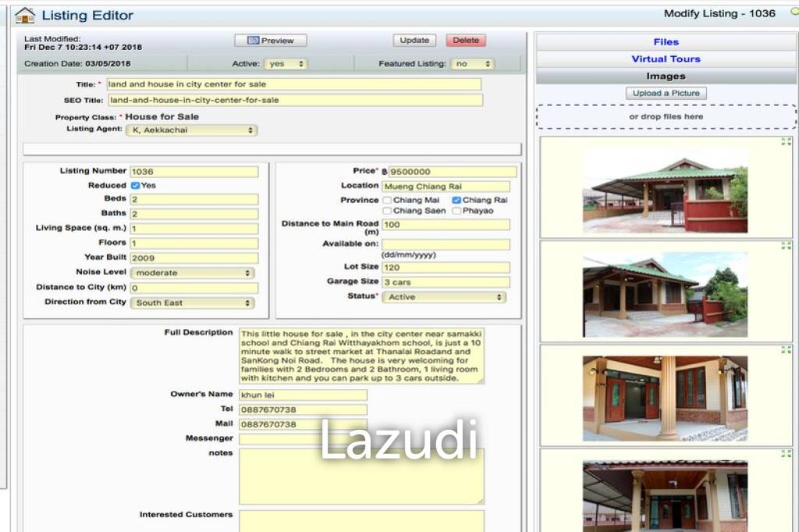Uncheck the Chiang Rai province box
This screenshot has width=799, height=532.
(456, 200)
